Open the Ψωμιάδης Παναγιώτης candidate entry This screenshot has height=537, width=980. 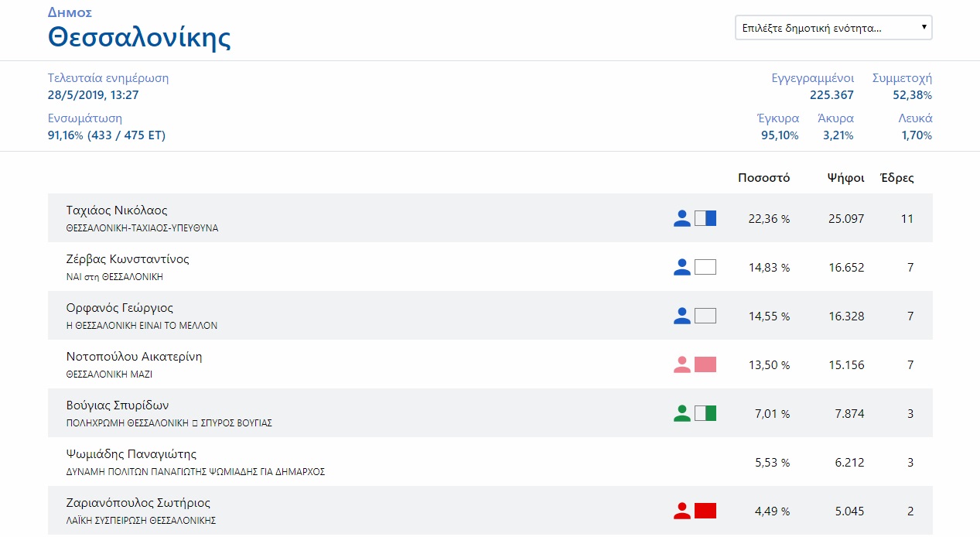131,454
